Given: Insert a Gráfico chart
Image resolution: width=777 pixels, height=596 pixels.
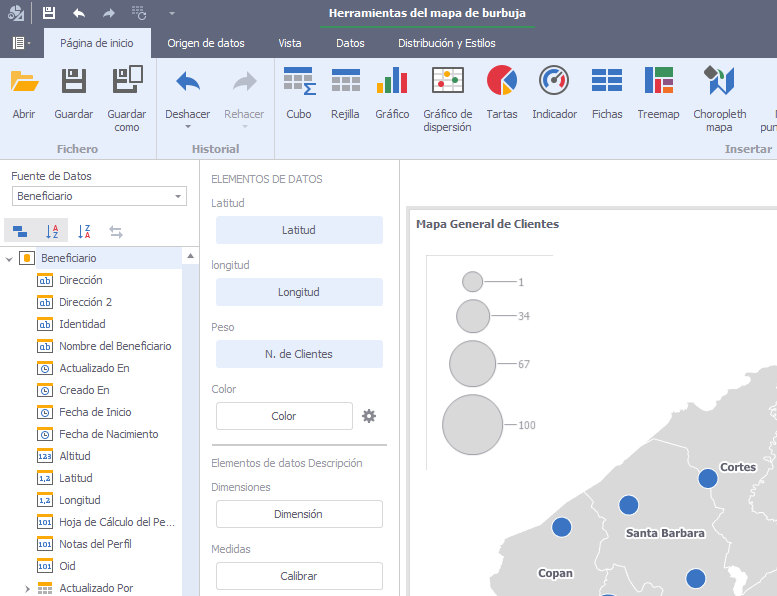Looking at the screenshot, I should pyautogui.click(x=392, y=93).
